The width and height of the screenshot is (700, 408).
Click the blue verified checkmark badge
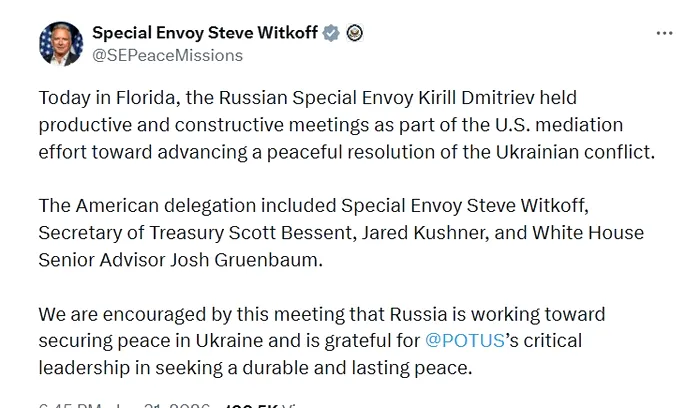(332, 33)
